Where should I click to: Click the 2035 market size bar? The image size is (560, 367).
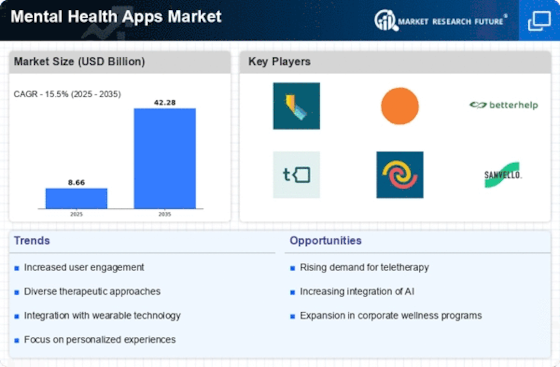(165, 159)
